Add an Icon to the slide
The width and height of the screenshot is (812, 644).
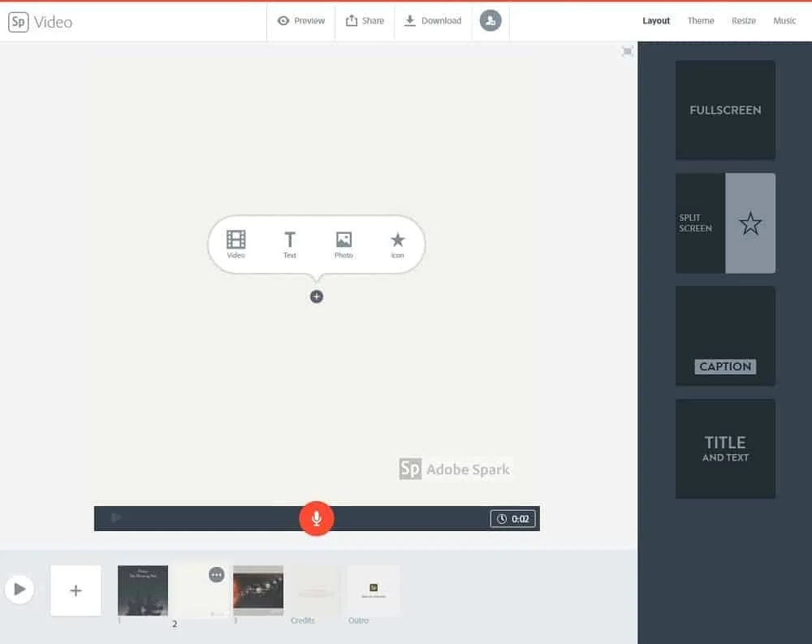[397, 244]
